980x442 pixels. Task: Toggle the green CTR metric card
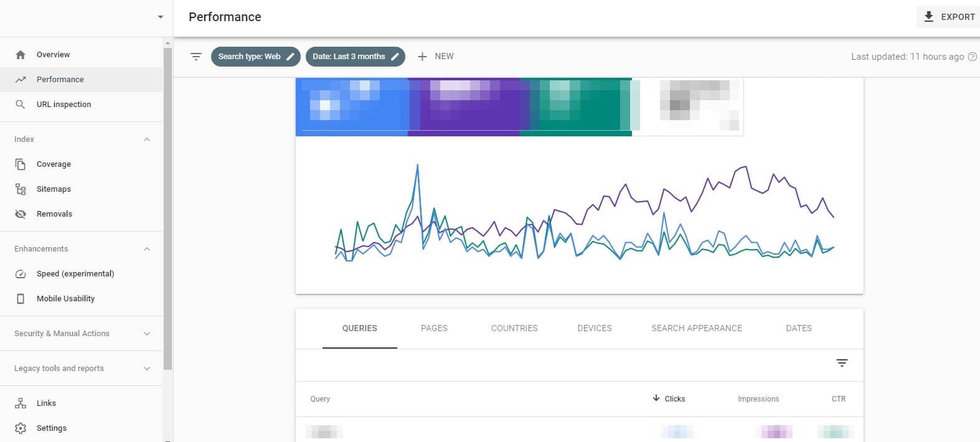(x=576, y=106)
